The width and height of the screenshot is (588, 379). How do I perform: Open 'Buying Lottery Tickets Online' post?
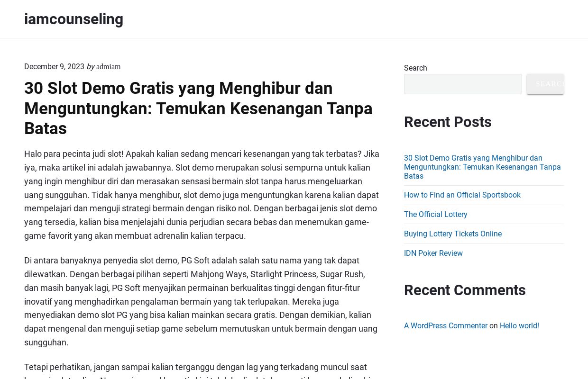[453, 234]
